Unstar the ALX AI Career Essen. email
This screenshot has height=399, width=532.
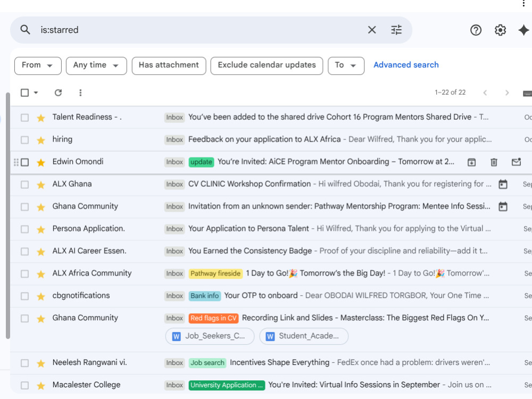tap(41, 252)
